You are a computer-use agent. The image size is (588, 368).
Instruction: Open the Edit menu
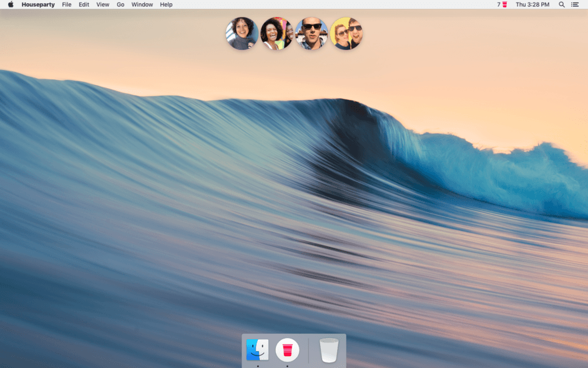(x=84, y=4)
